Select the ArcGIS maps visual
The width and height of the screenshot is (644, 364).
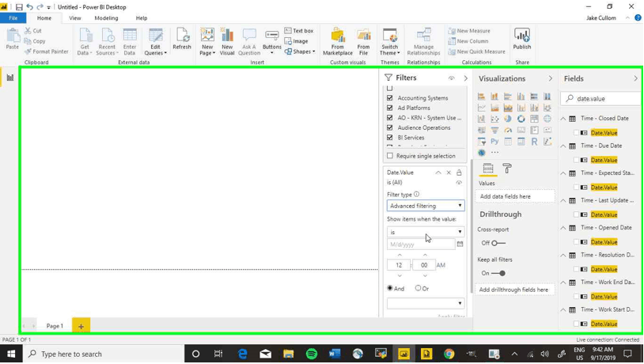click(x=481, y=153)
